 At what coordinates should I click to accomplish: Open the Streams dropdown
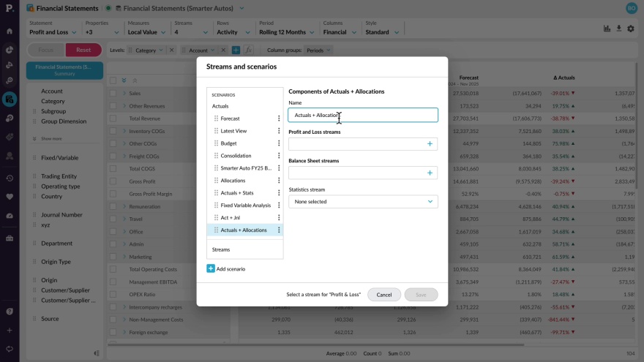coord(191,32)
